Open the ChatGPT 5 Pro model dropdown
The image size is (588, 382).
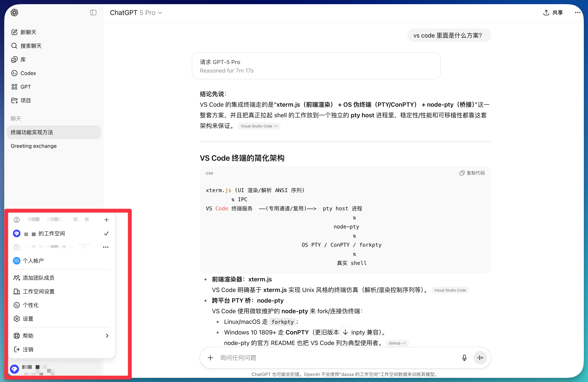(x=136, y=13)
